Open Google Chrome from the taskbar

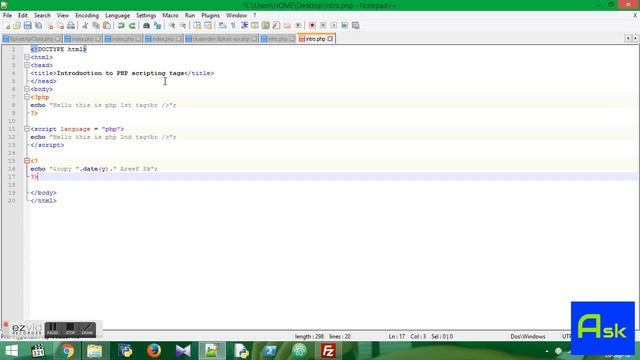[67, 351]
